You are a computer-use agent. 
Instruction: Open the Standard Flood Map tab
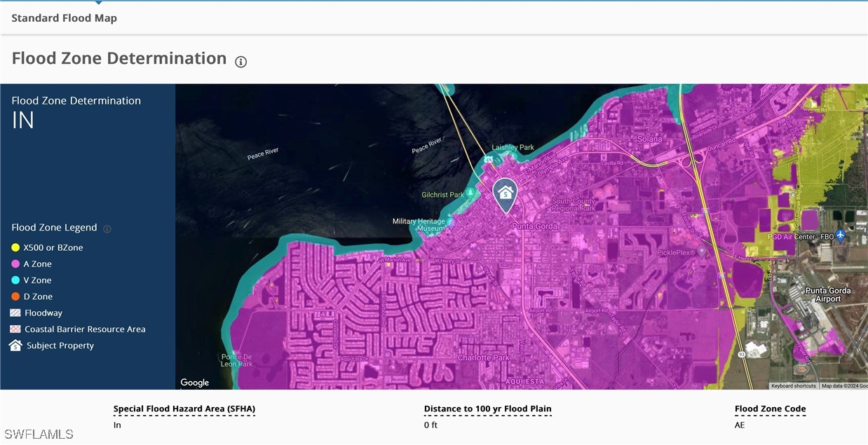click(x=64, y=18)
